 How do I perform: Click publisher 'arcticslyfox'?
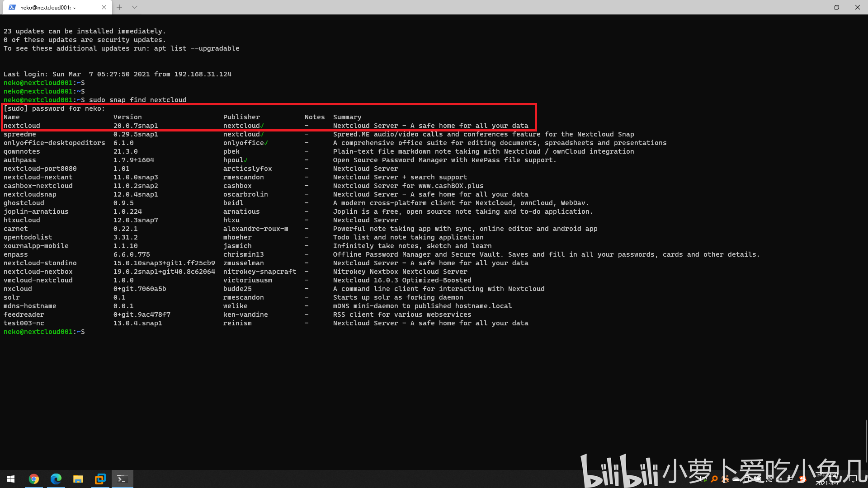point(248,169)
